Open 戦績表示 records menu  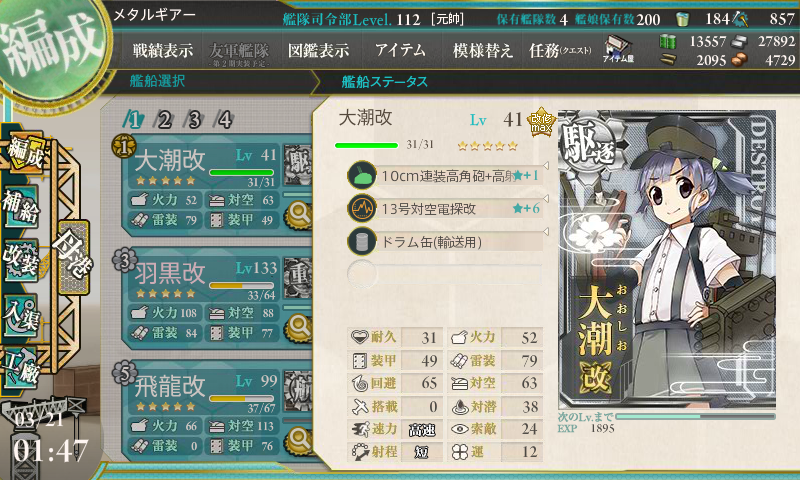(163, 50)
